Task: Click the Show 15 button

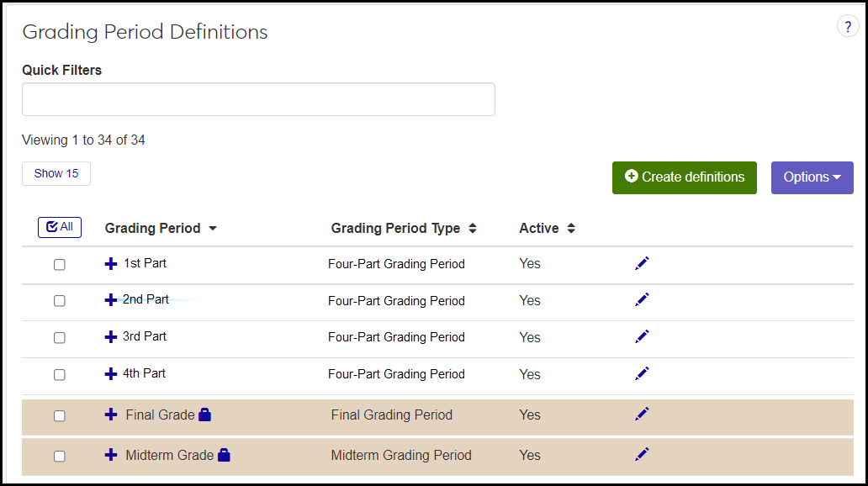Action: tap(56, 173)
